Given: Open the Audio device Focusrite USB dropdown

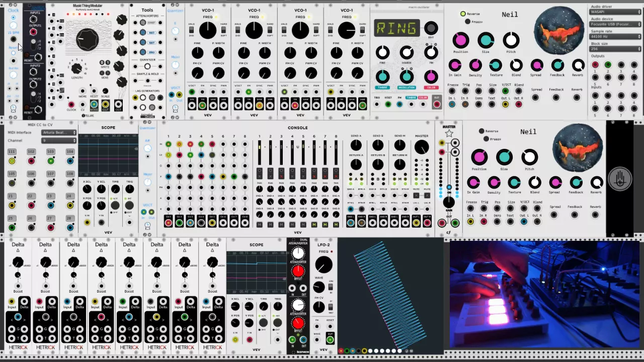Looking at the screenshot, I should (615, 24).
